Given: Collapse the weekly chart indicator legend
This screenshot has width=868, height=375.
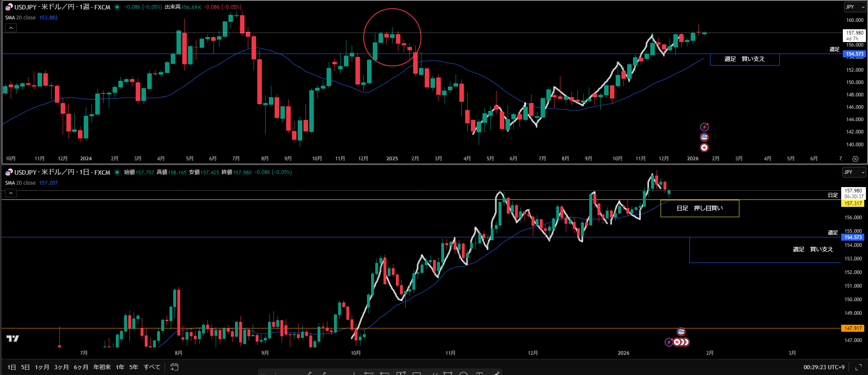Looking at the screenshot, I should pos(11,28).
